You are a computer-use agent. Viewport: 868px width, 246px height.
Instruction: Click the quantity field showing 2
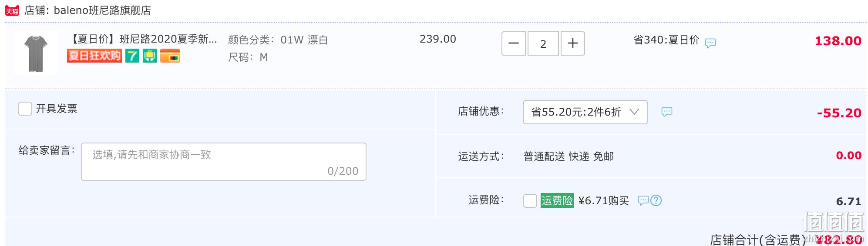543,43
